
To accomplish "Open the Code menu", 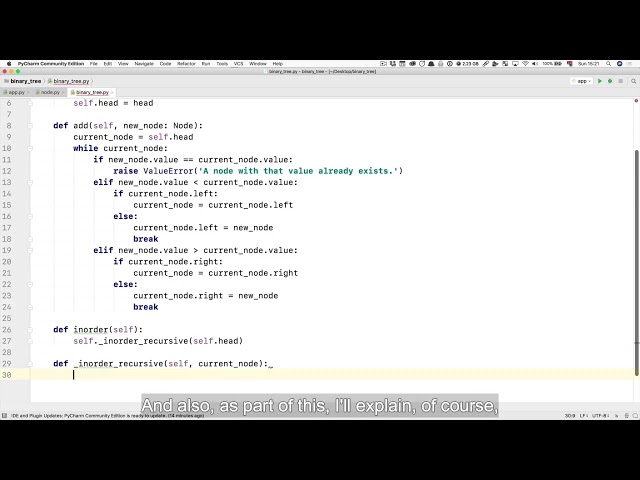I will (x=165, y=64).
